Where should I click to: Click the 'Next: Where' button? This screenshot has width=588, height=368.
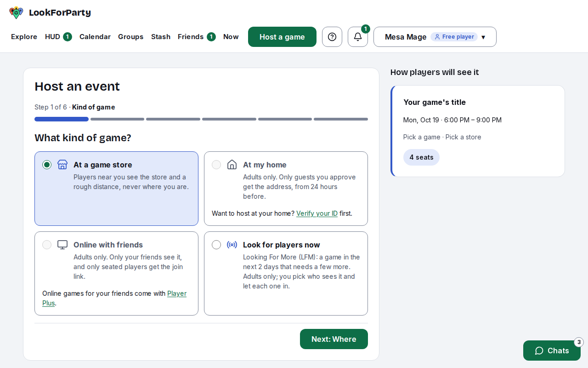[x=334, y=339]
